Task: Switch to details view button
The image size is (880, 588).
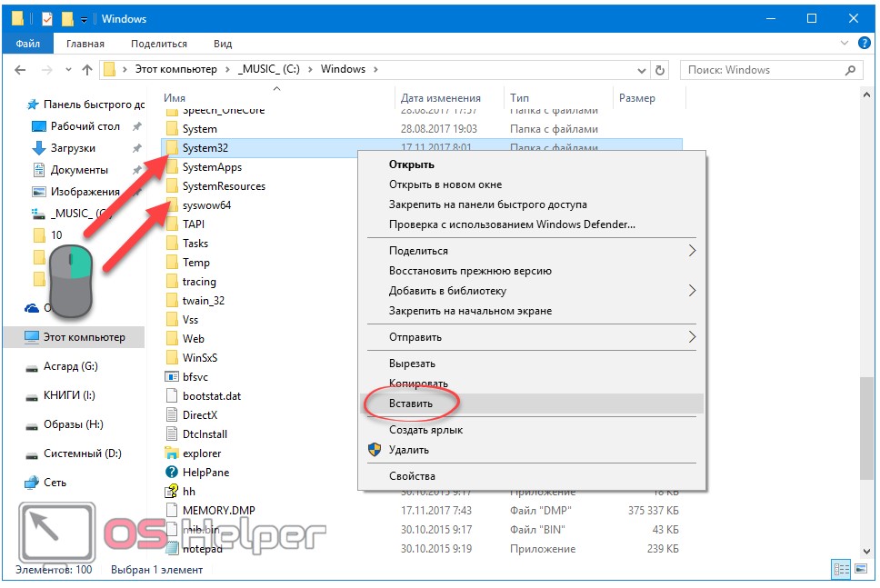Action: click(x=840, y=569)
